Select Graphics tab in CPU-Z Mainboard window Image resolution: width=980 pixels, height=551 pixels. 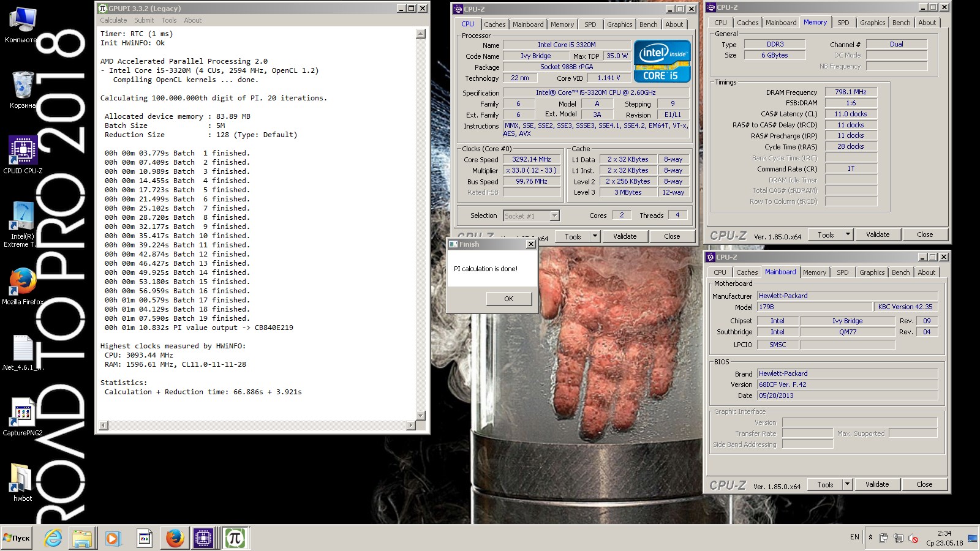pos(872,272)
